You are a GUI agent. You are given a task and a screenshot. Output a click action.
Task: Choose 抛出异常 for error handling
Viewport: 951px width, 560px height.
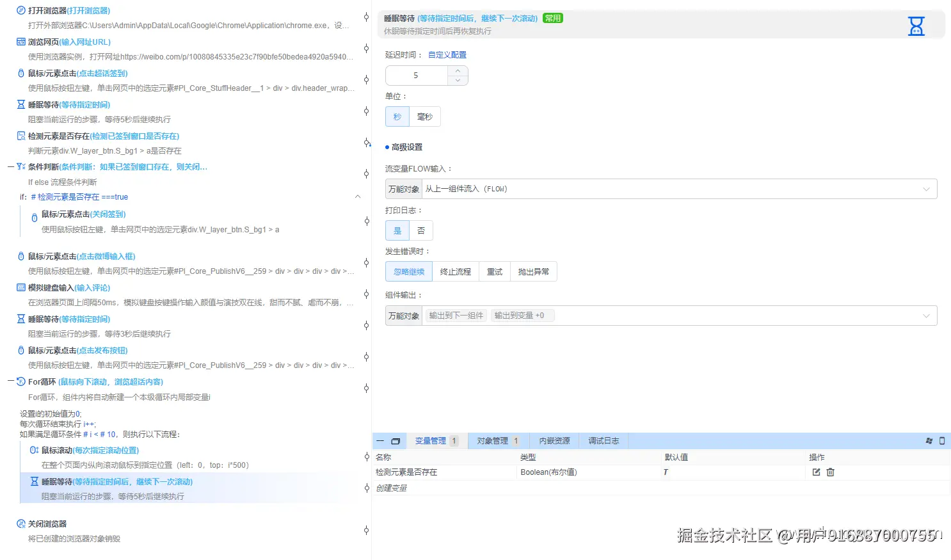534,272
